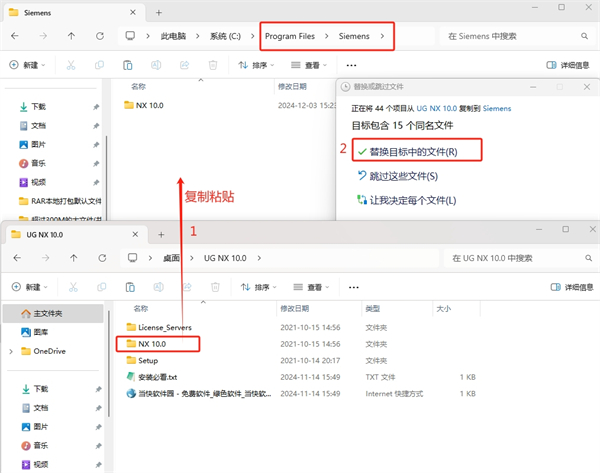Click the rename icon in the Siemens window toolbar
This screenshot has height=473, width=600.
[156, 65]
